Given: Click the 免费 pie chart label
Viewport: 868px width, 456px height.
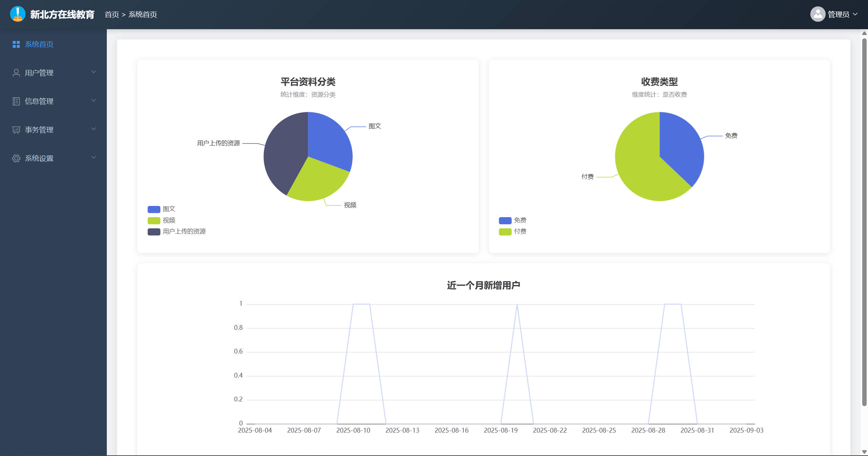Looking at the screenshot, I should coord(731,136).
